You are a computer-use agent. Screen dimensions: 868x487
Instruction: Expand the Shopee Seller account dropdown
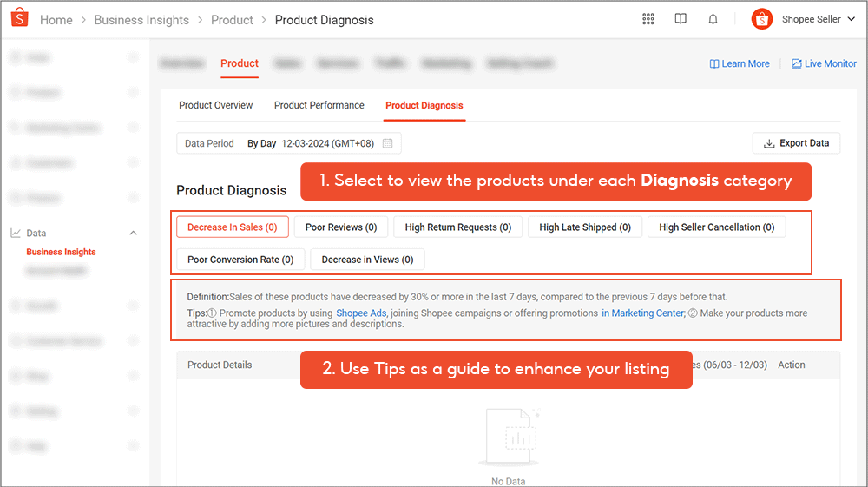tap(852, 19)
